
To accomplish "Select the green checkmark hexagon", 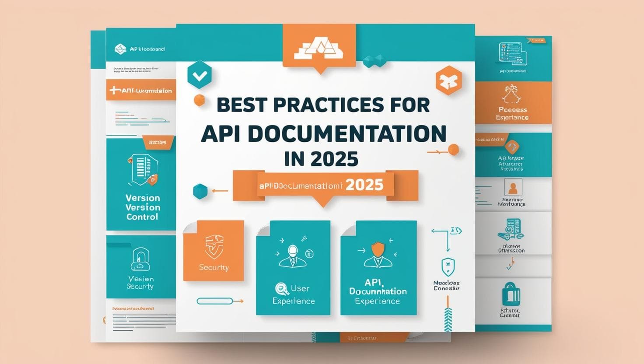I will click(199, 75).
